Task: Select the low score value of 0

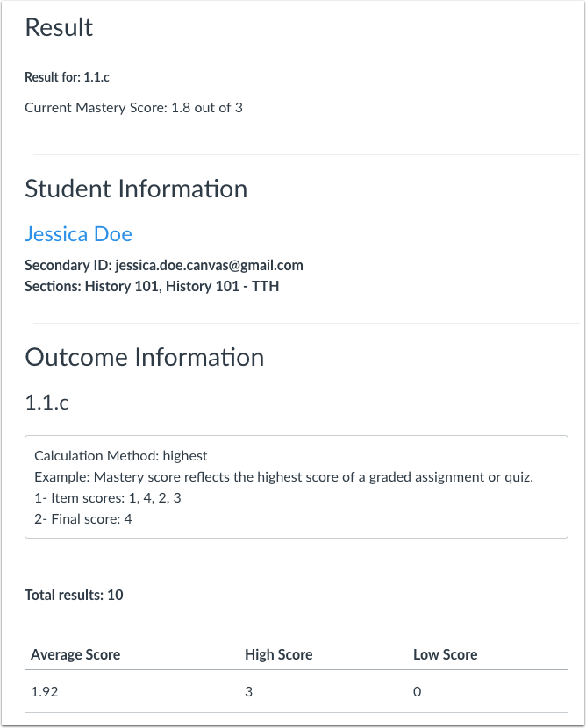Action: click(418, 691)
